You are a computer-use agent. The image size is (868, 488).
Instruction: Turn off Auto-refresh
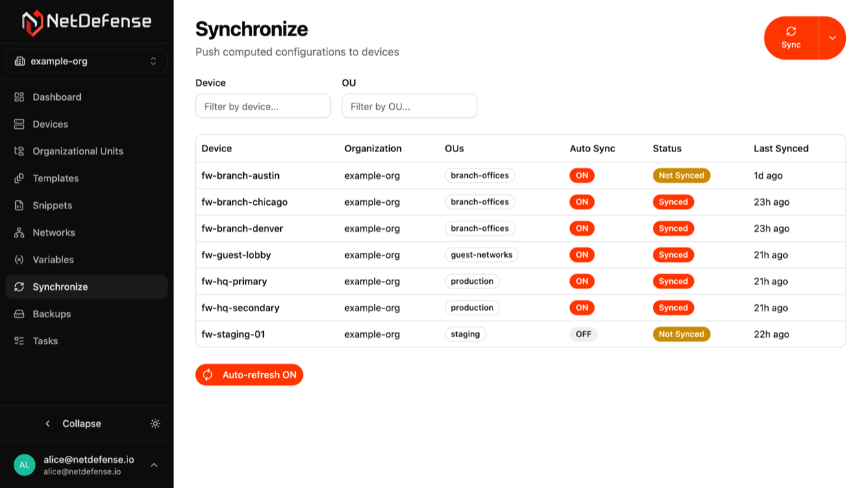249,375
